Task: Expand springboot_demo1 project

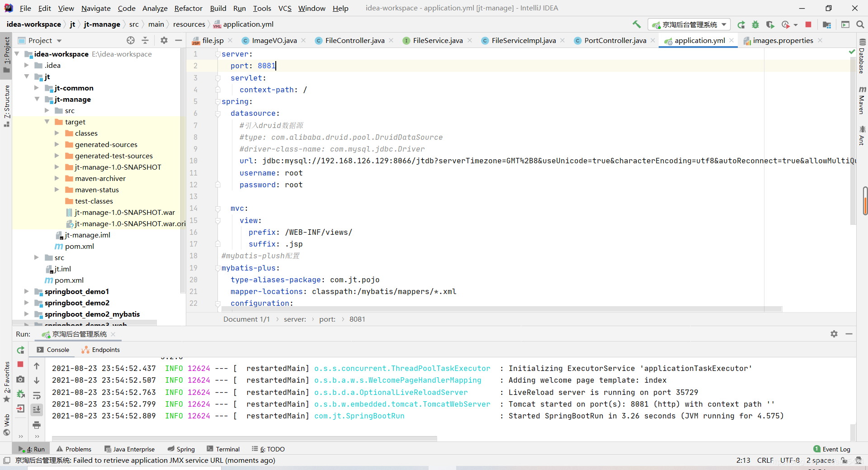Action: 27,291
